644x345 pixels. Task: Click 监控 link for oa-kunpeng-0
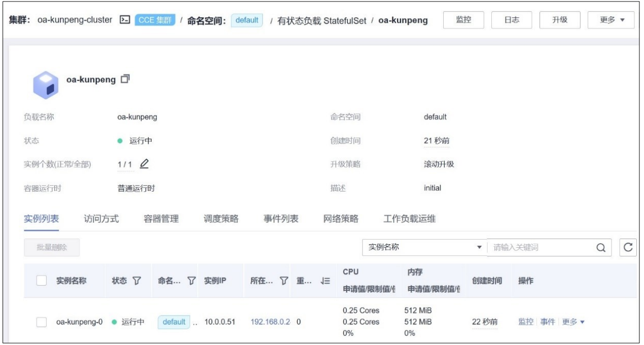(526, 322)
